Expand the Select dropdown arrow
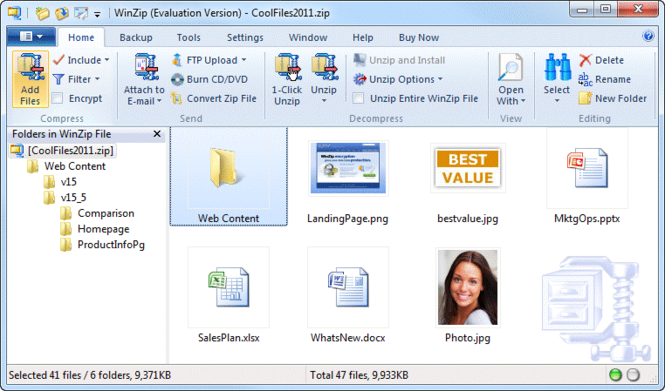Screen dimensions: 665x391 (557, 101)
